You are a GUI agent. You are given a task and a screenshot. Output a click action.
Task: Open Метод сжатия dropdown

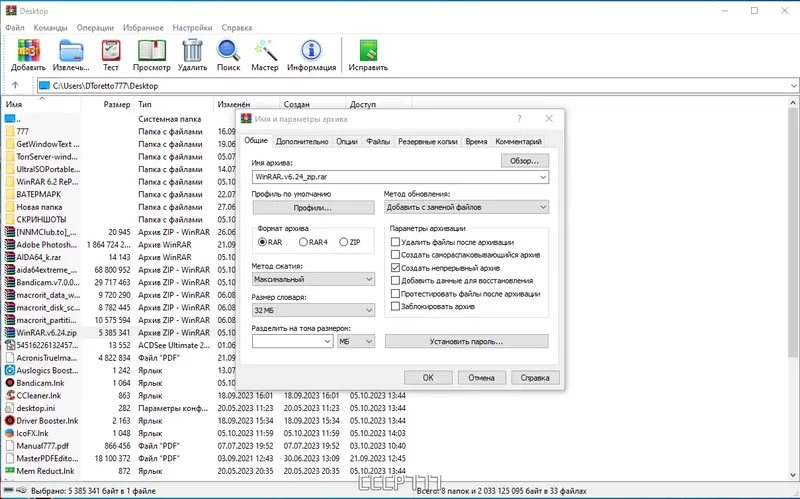(x=313, y=279)
